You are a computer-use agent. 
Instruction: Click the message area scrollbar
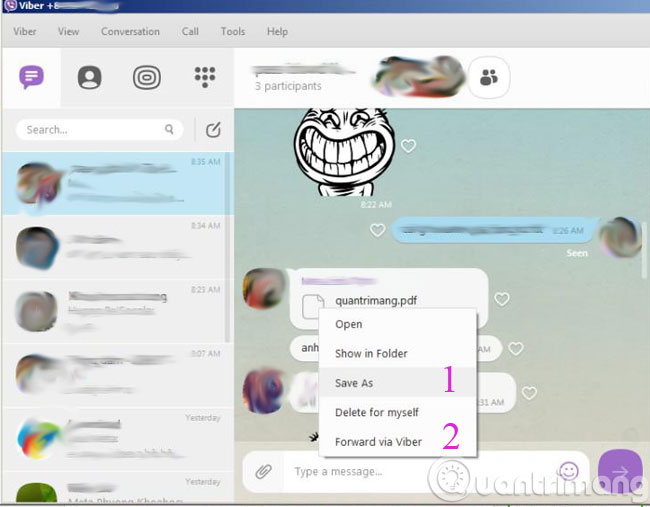645,250
